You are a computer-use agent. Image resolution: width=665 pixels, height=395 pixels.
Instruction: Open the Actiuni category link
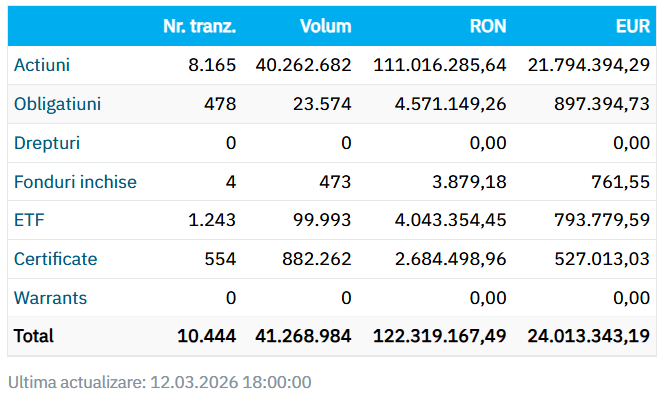coord(42,65)
